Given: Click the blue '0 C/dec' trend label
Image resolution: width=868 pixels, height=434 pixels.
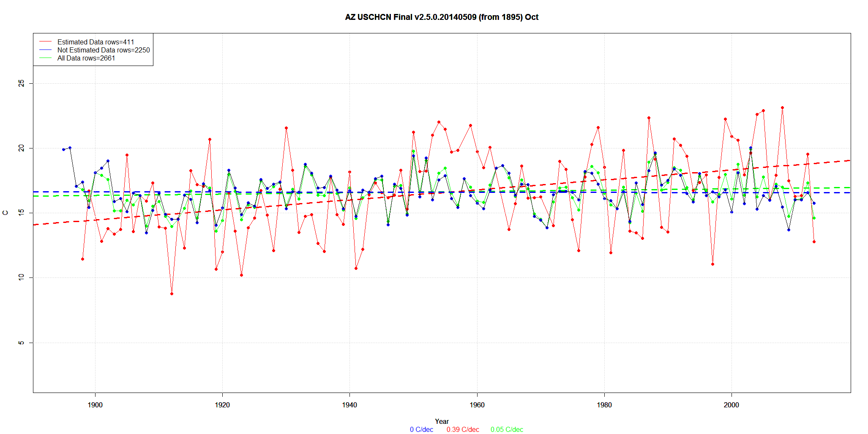Looking at the screenshot, I should point(421,429).
